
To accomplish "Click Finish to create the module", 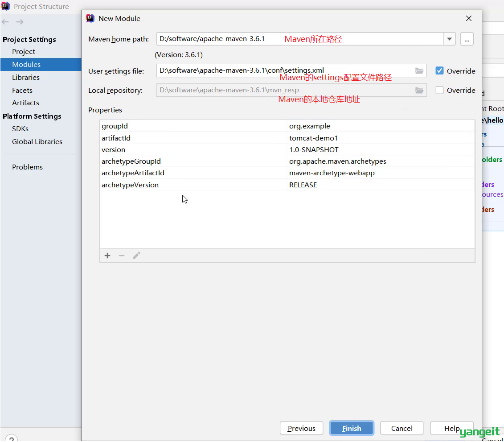I will click(x=352, y=428).
